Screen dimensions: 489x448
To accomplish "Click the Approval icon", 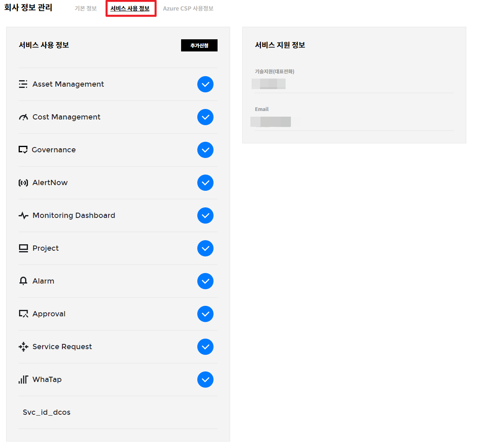I will pos(23,314).
